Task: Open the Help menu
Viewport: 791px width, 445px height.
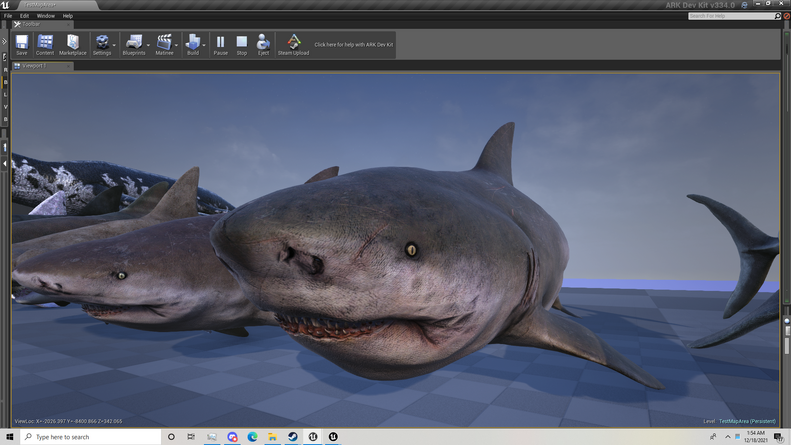Action: 68,16
